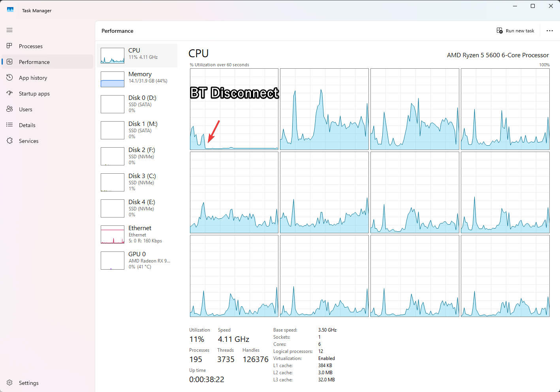
Task: Click the L2 cache 3.0 MB value
Action: [325, 373]
